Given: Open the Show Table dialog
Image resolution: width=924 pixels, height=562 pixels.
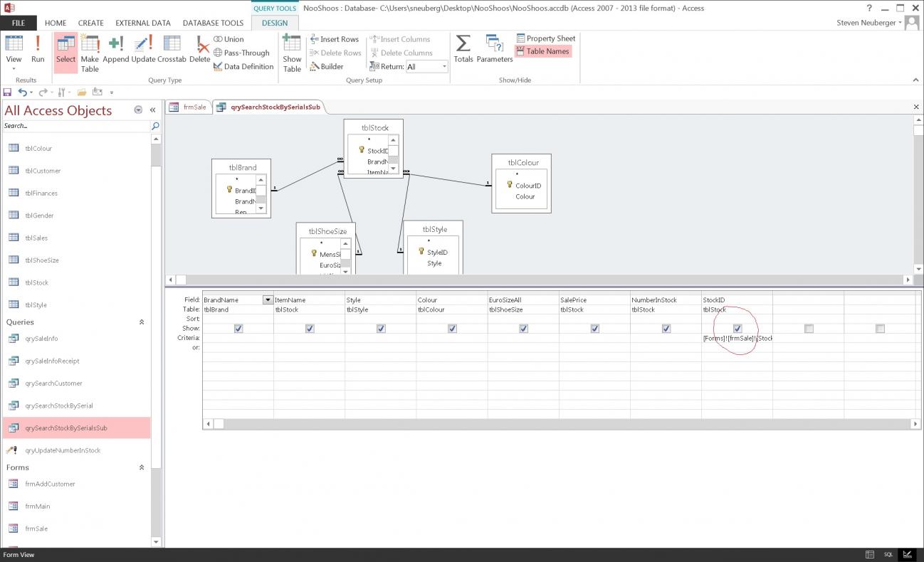Looking at the screenshot, I should click(x=292, y=53).
